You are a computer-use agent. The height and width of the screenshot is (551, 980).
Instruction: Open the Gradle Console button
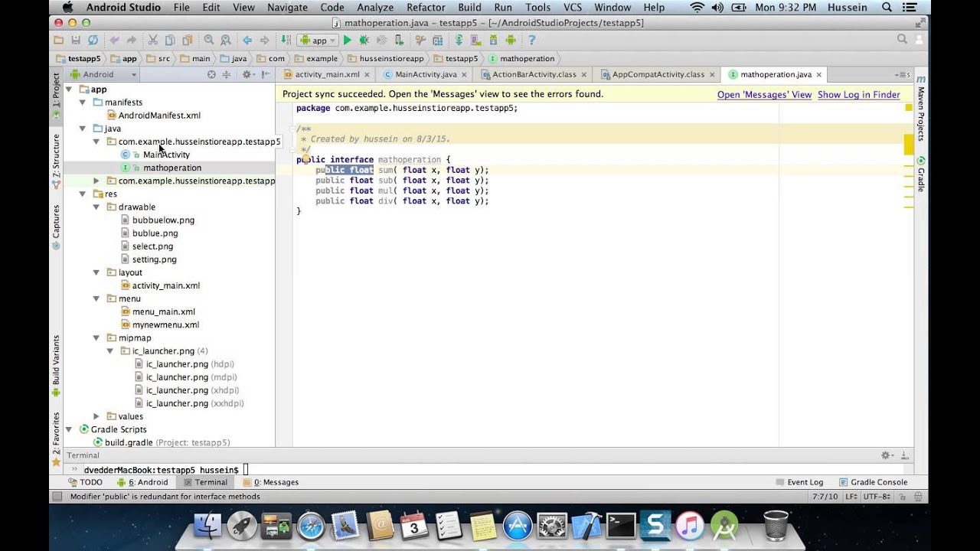[x=873, y=482]
